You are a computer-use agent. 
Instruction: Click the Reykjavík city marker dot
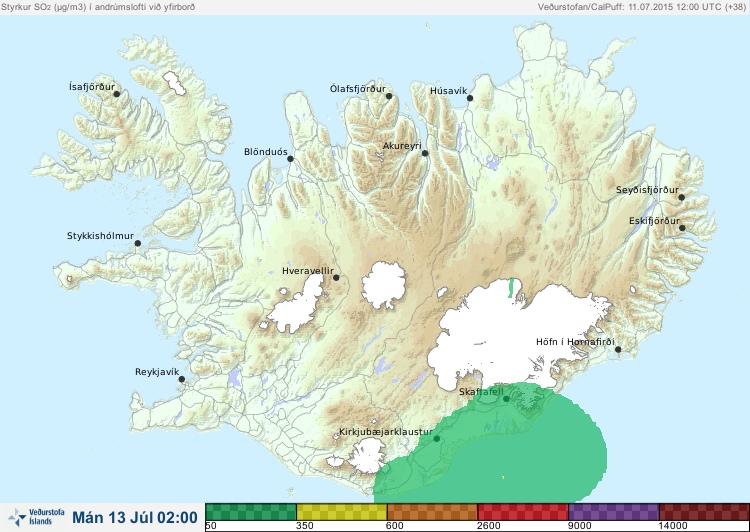point(182,379)
